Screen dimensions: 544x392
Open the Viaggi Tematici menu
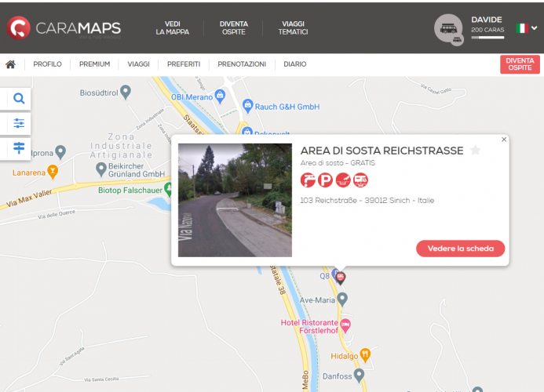[x=293, y=28]
